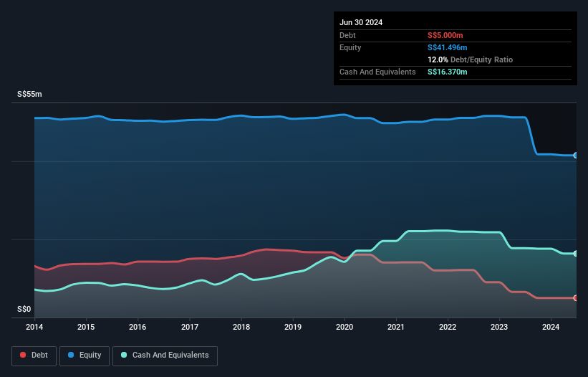588x377 pixels.
Task: Toggle the Debt series legend button
Action: tap(34, 355)
